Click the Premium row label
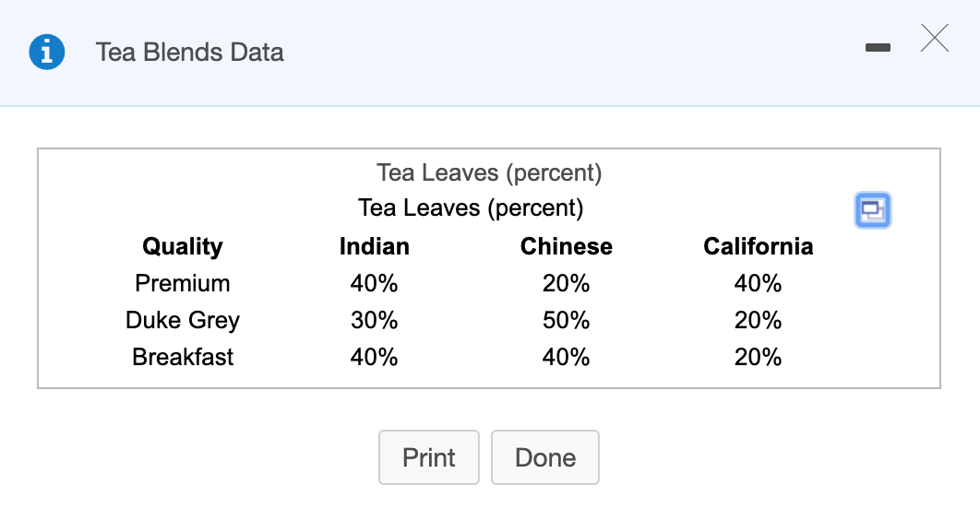980x509 pixels. (x=183, y=283)
